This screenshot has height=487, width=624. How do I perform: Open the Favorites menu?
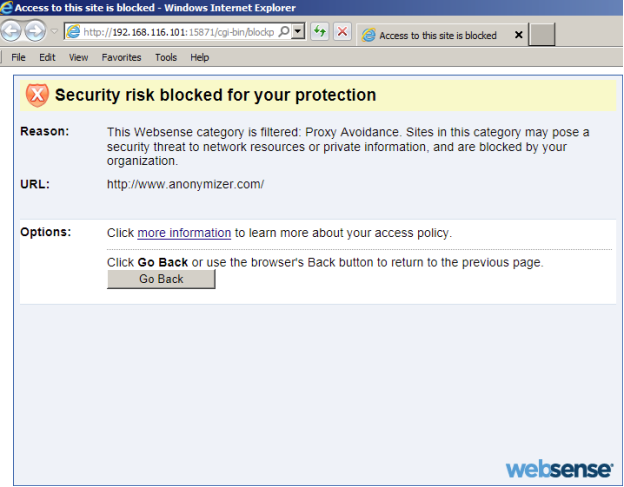(121, 57)
